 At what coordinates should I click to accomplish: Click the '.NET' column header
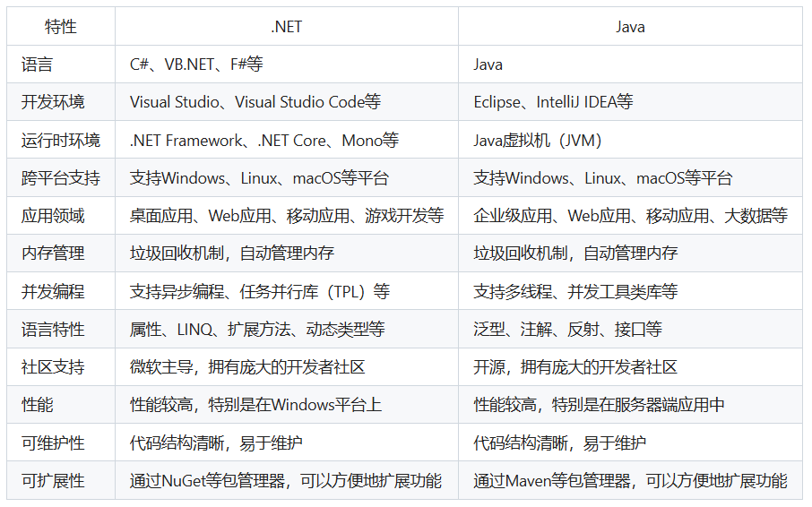coord(287,26)
